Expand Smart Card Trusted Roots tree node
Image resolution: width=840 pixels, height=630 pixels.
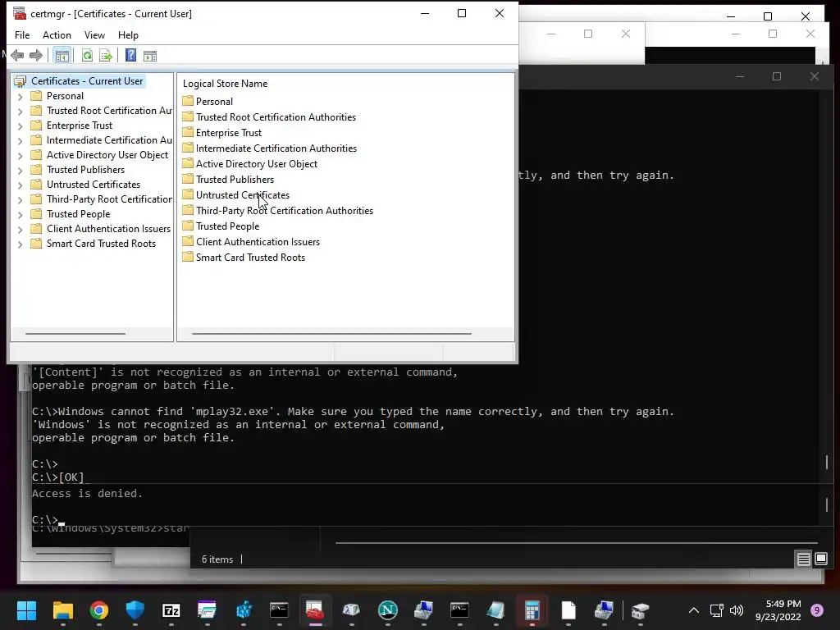(x=20, y=244)
